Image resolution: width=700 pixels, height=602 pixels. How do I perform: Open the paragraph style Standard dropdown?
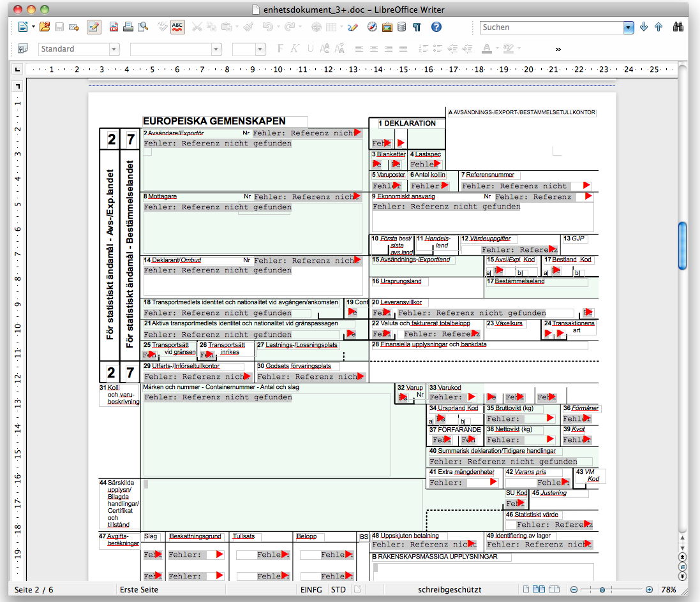tap(114, 49)
